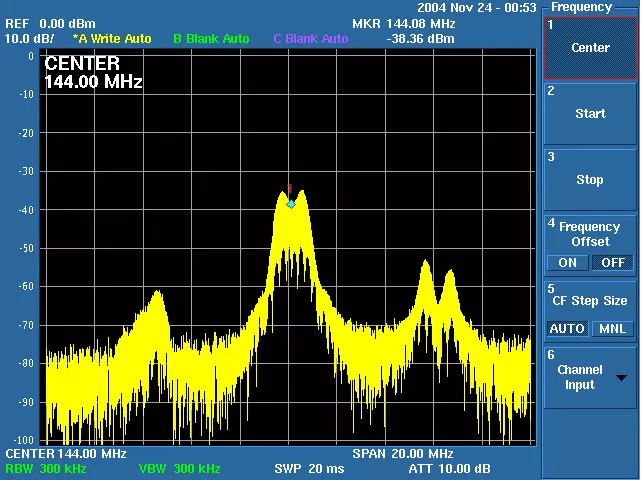Click the SWP 20 ms sweep readout
Screen dimensions: 641x480
pyautogui.click(x=309, y=469)
